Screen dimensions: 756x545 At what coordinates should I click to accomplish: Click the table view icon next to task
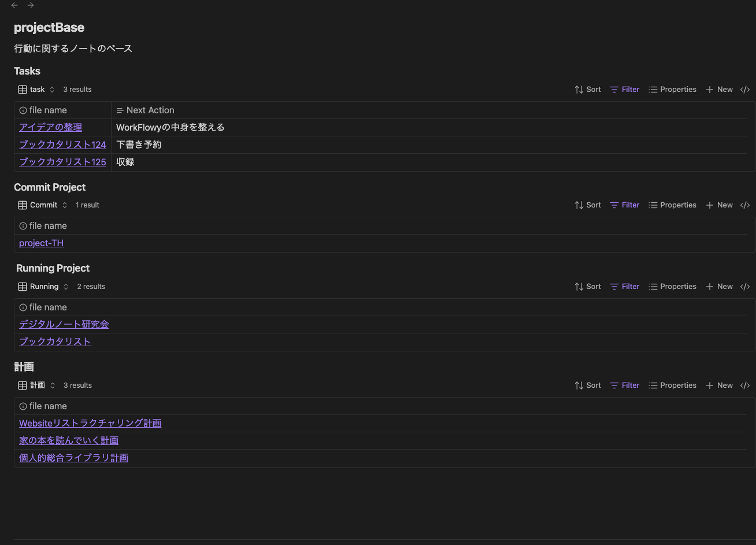pos(21,89)
